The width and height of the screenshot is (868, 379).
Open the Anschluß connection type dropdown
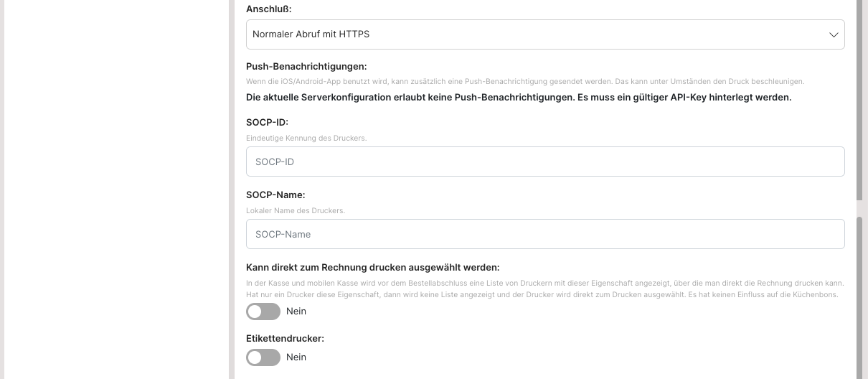(x=544, y=34)
